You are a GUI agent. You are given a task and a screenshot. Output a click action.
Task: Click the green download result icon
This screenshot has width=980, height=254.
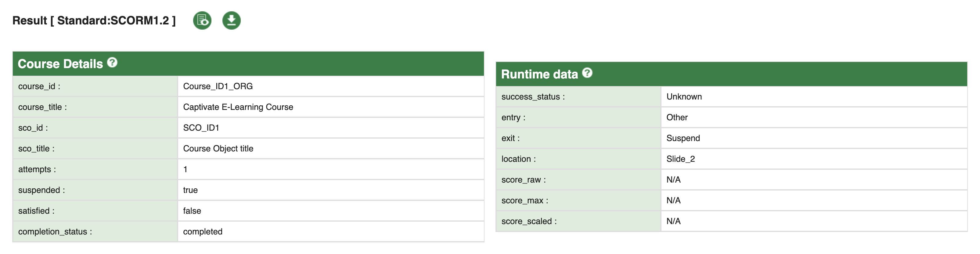[x=231, y=20]
